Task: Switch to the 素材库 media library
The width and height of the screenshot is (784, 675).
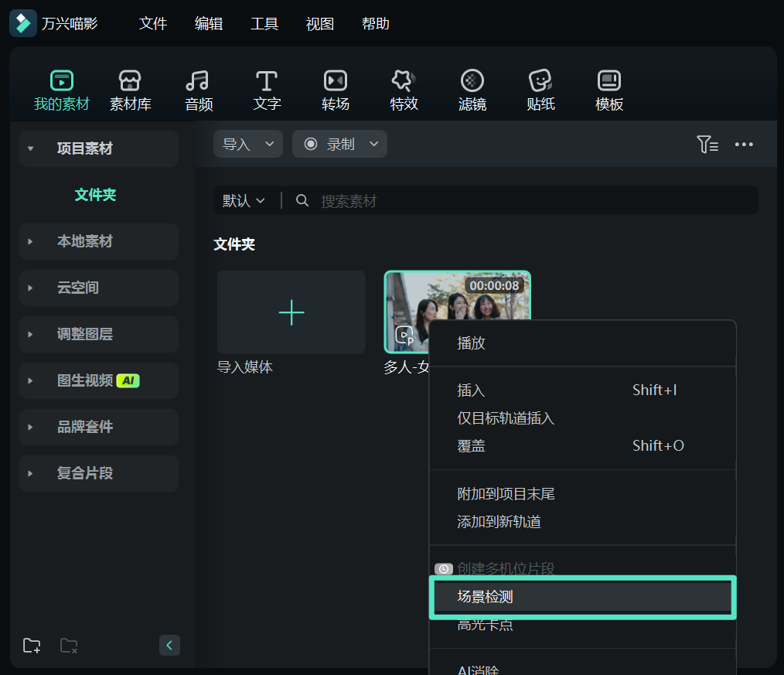Action: coord(130,89)
